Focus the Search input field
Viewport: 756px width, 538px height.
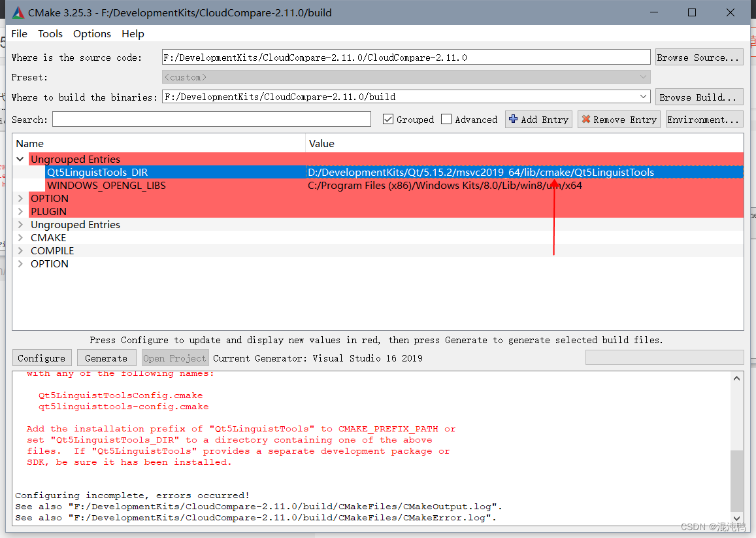(212, 119)
